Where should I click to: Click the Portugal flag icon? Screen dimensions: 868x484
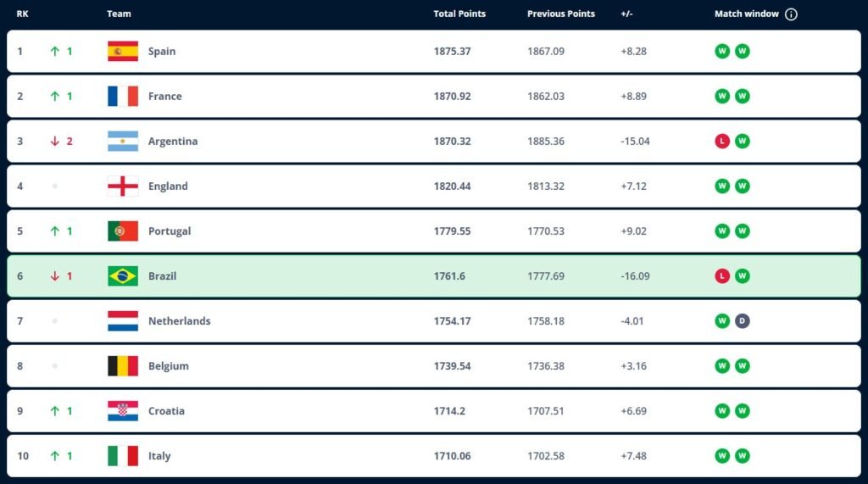(x=123, y=231)
